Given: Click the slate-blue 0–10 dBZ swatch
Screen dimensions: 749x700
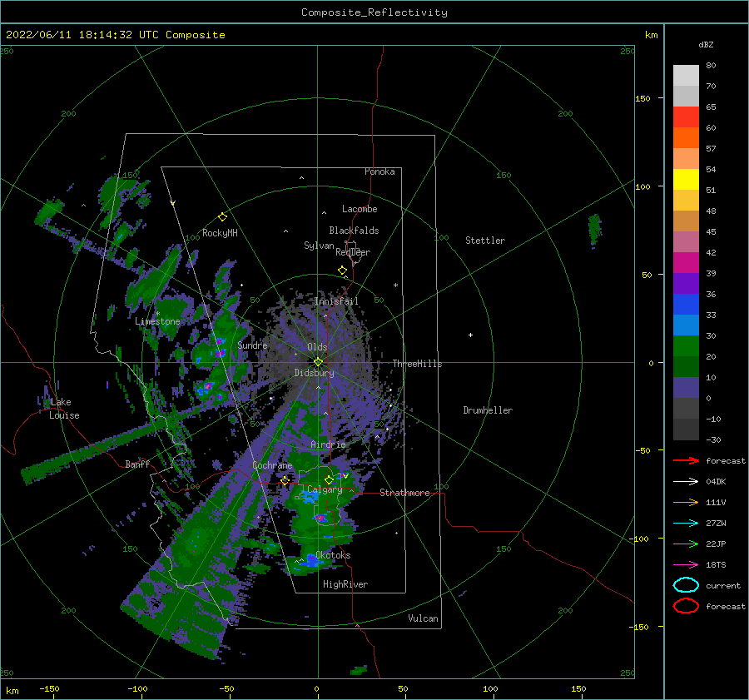Looking at the screenshot, I should [x=686, y=388].
